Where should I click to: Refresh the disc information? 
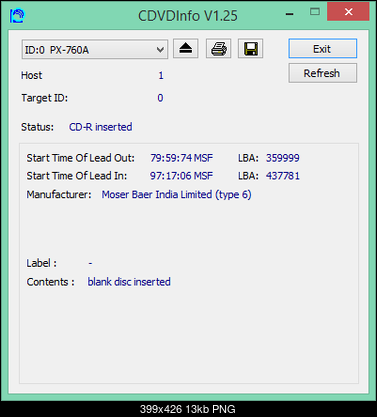click(x=322, y=73)
